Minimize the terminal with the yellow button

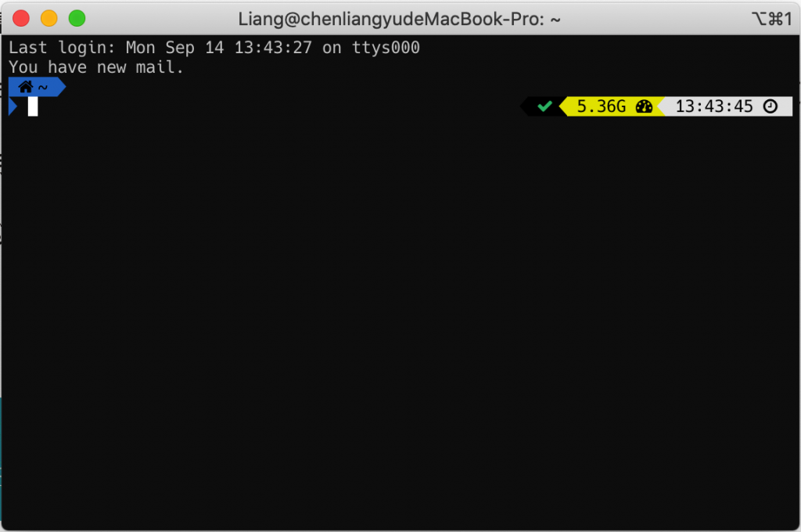coord(49,19)
